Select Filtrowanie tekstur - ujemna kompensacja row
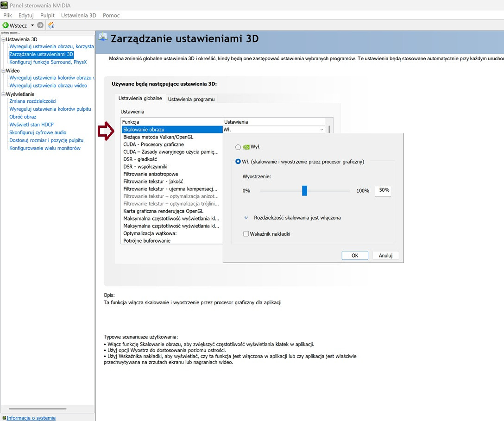The height and width of the screenshot is (421, 504). click(x=172, y=189)
